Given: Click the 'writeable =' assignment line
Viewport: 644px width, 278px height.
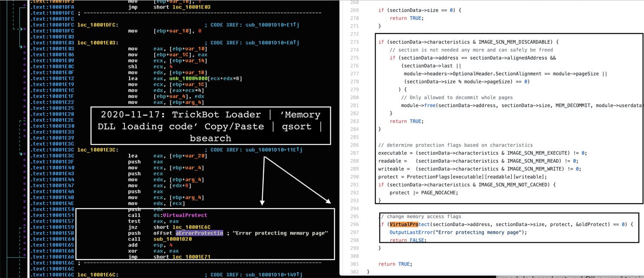Looking at the screenshot, I should point(480,169).
